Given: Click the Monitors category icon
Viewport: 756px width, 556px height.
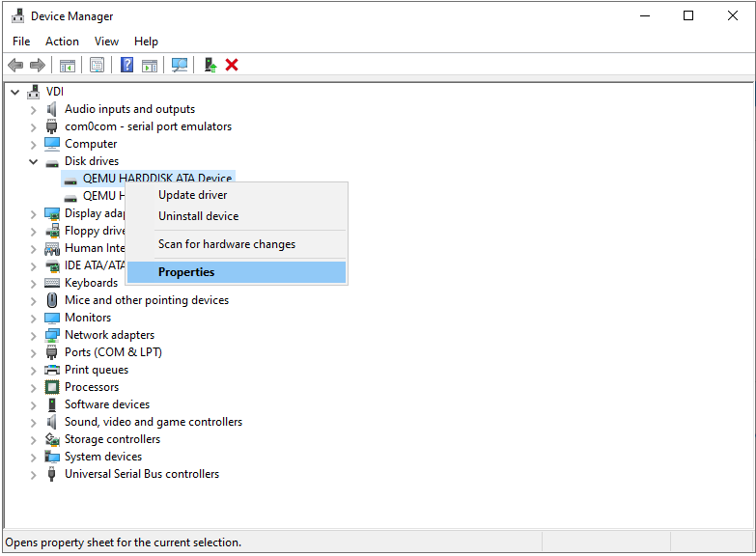Looking at the screenshot, I should [x=51, y=318].
